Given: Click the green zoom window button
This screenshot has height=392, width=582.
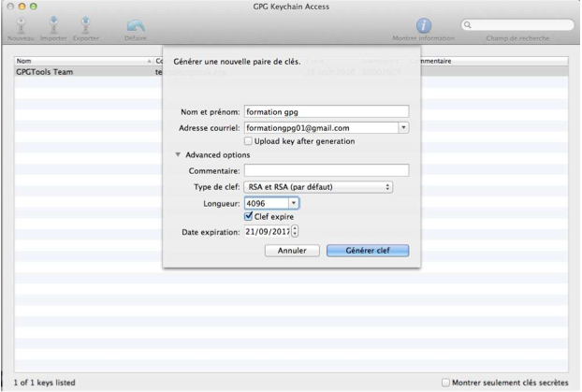Looking at the screenshot, I should click(x=34, y=7).
